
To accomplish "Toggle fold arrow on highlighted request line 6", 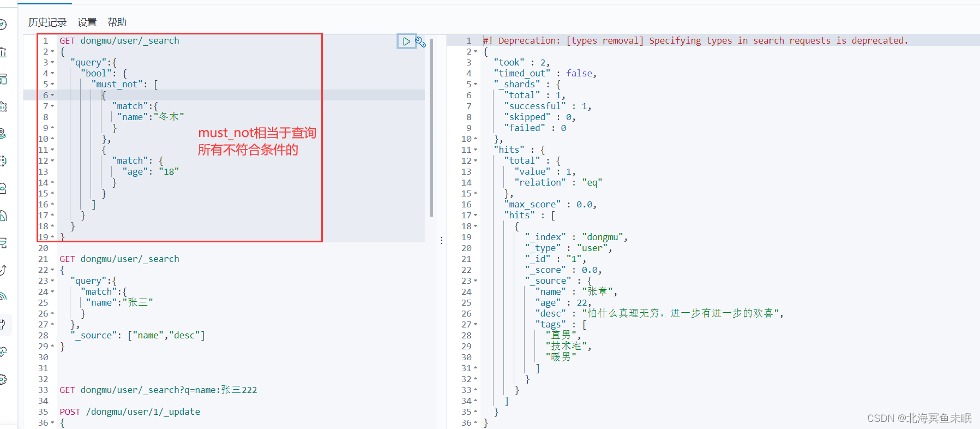I will (x=52, y=96).
